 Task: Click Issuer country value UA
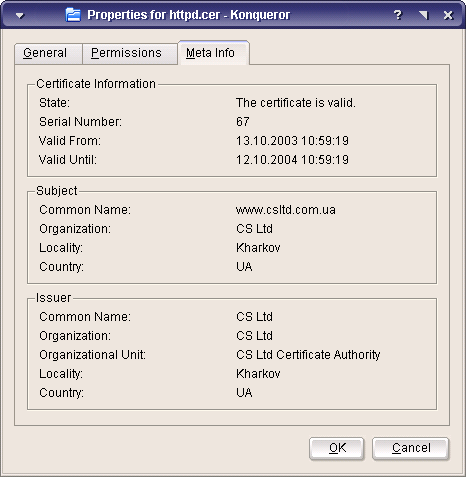244,393
